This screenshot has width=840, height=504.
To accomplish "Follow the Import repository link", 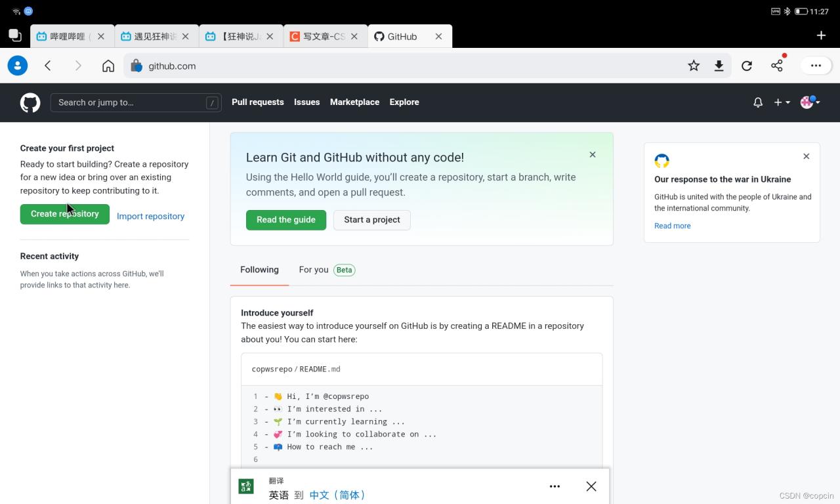I will point(150,216).
